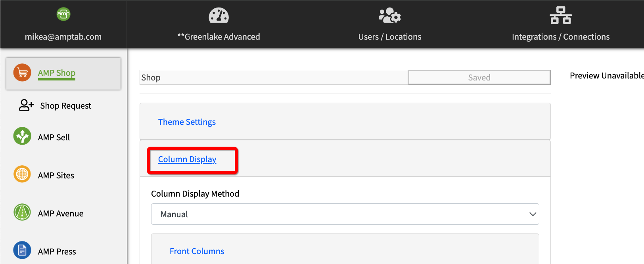
Task: Click the Saved button
Action: 479,77
